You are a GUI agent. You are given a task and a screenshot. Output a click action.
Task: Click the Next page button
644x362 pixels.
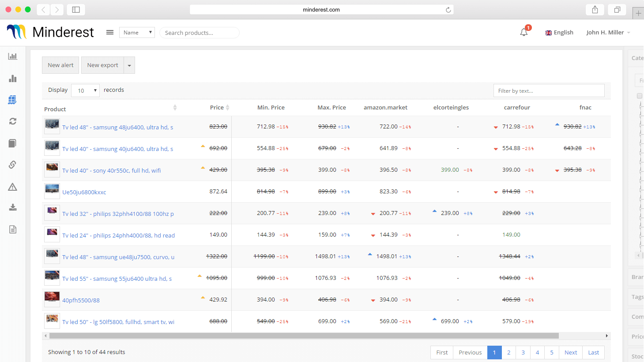click(x=571, y=352)
